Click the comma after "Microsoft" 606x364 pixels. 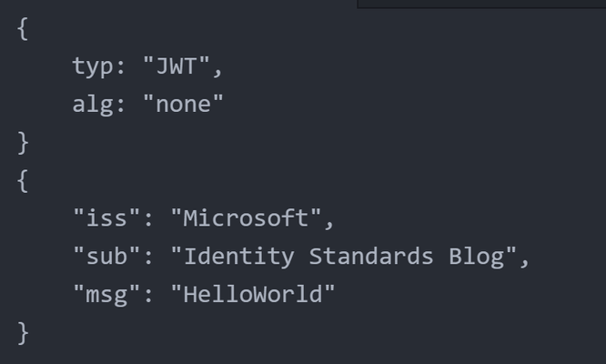click(x=329, y=224)
